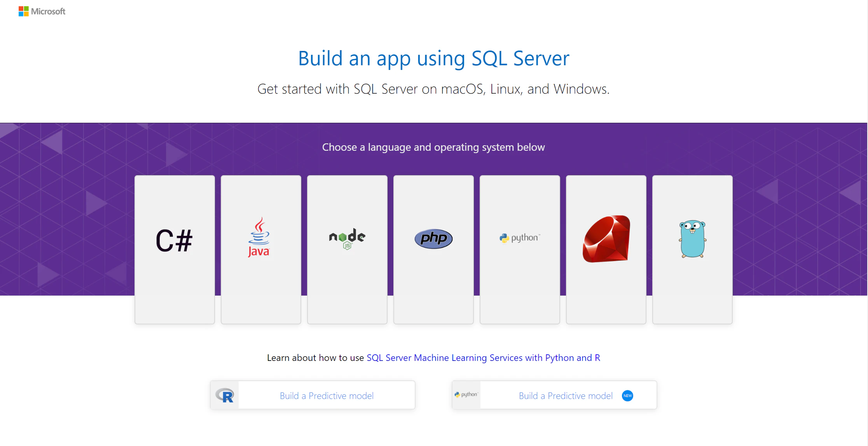Screen dimensions: 868x446
Task: Pick the Node.js language card
Action: 347,238
